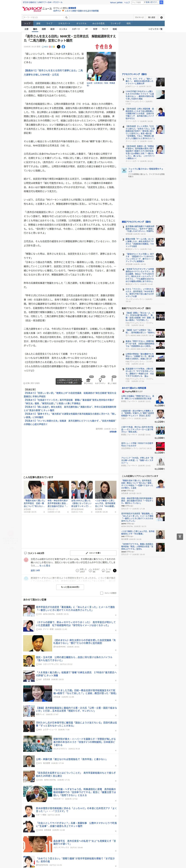Click the 購入履歴 link

(x=152, y=17)
